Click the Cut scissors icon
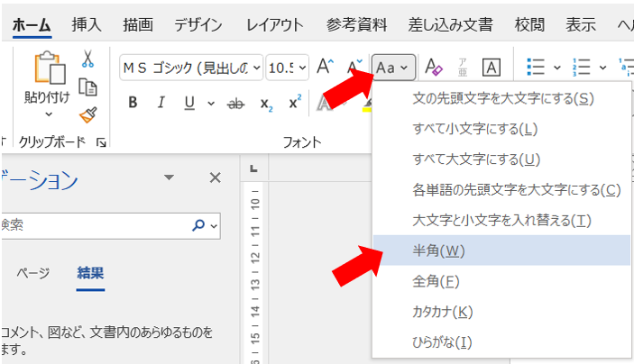The height and width of the screenshot is (364, 634). click(87, 59)
